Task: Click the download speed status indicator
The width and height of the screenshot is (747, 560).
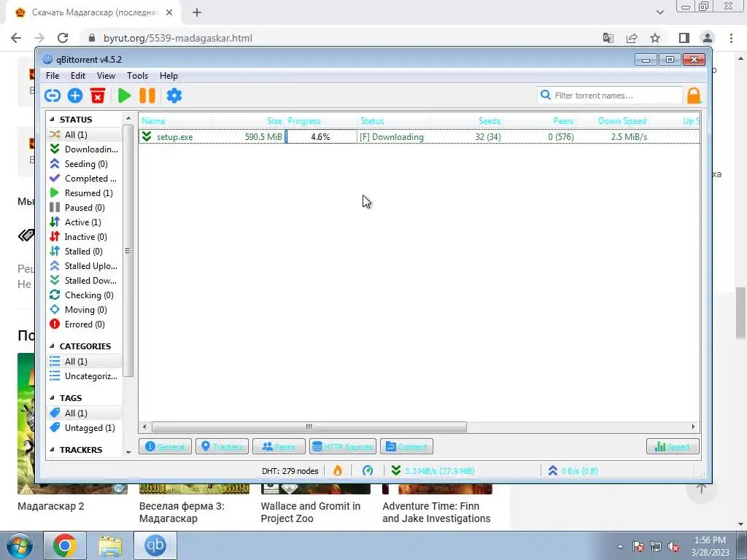Action: pyautogui.click(x=433, y=471)
